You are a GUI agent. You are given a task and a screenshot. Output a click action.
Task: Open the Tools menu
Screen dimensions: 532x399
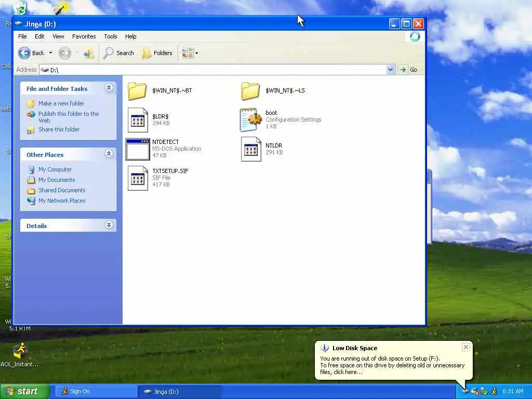111,36
